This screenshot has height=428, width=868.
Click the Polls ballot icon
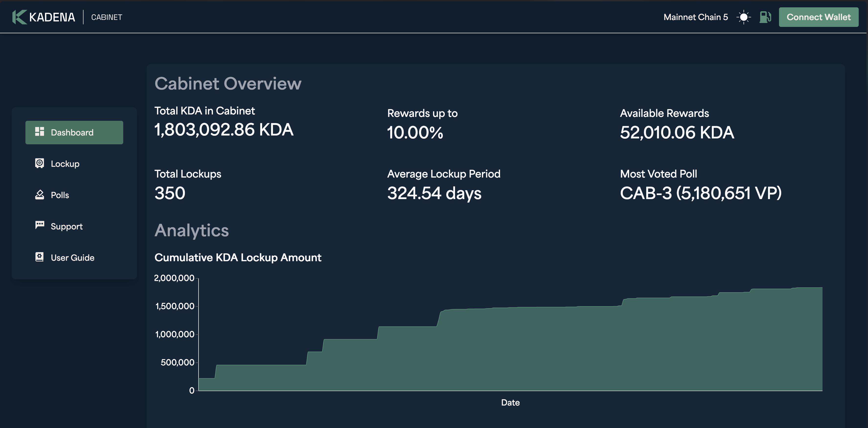pos(40,194)
